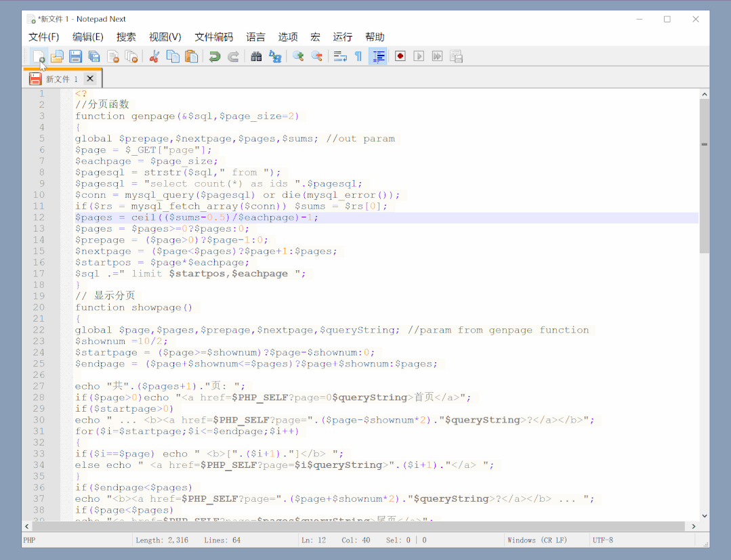
Task: Close the 新文件 1 tab
Action: [90, 79]
